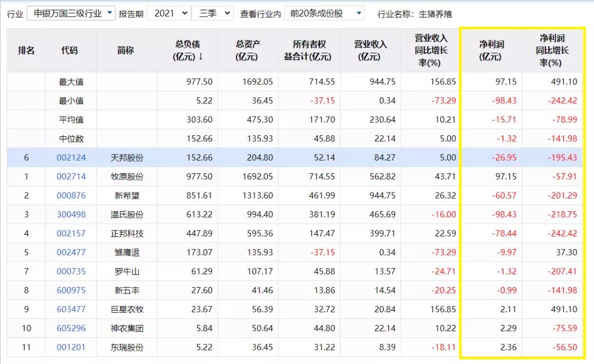Open the 前20条成份股 dropdown
Image resolution: width=594 pixels, height=364 pixels.
coord(324,13)
